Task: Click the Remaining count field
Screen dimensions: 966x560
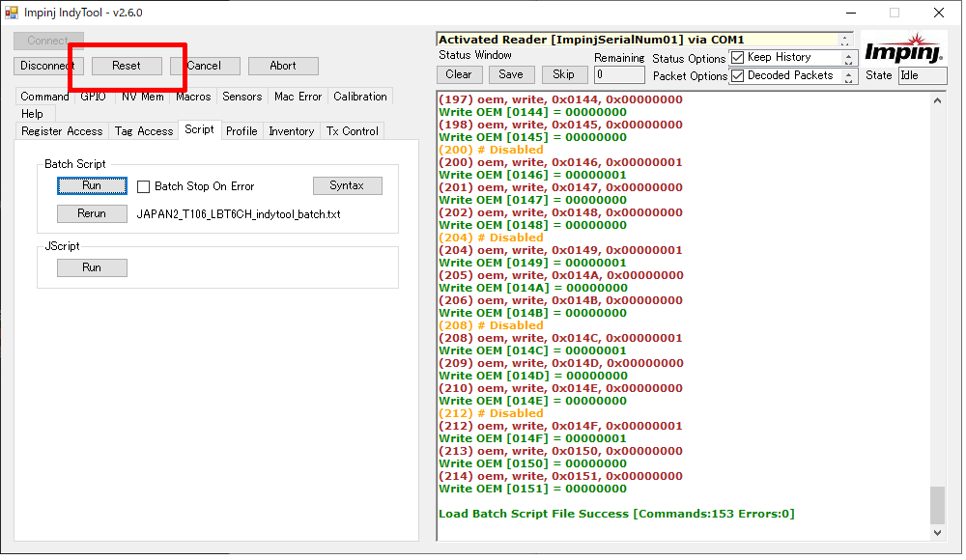Action: (x=619, y=75)
